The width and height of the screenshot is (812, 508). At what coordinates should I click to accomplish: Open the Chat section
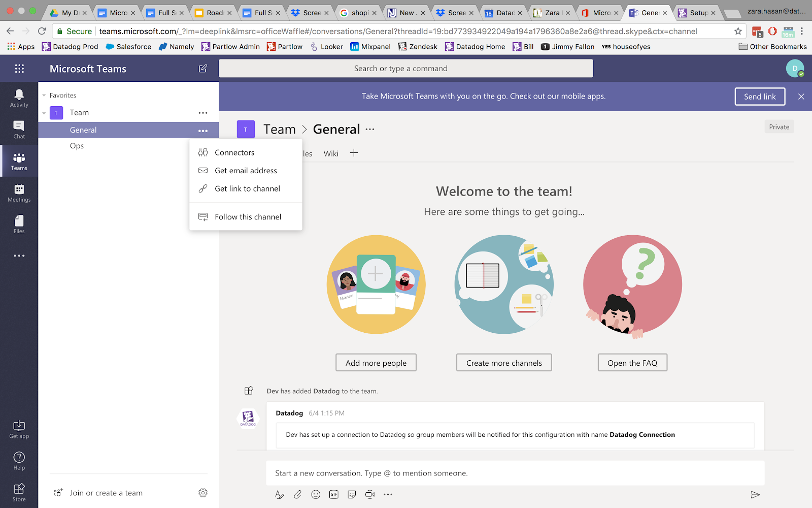pos(19,130)
